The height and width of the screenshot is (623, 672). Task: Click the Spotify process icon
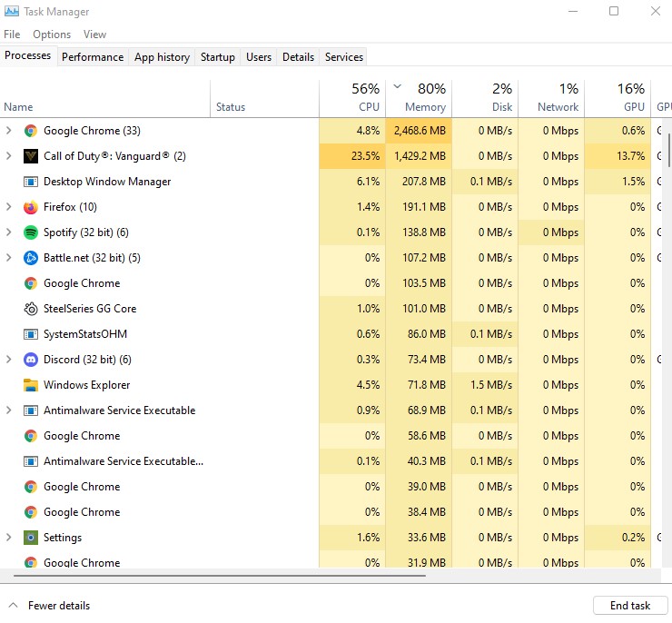pyautogui.click(x=31, y=232)
